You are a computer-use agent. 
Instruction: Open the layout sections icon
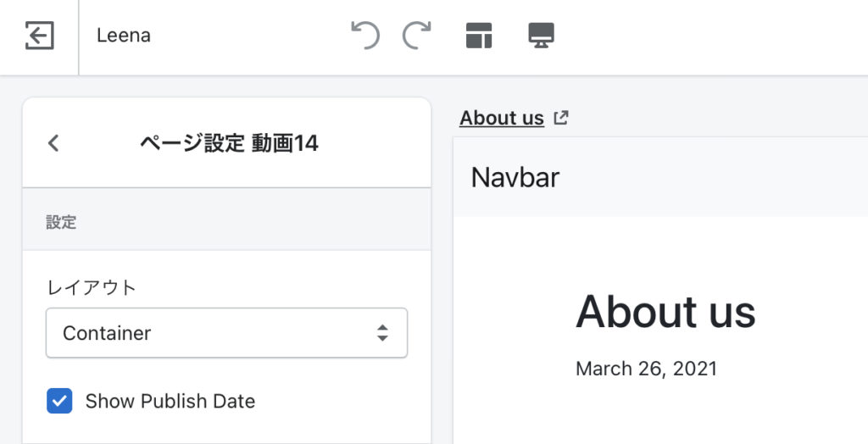[x=479, y=36]
